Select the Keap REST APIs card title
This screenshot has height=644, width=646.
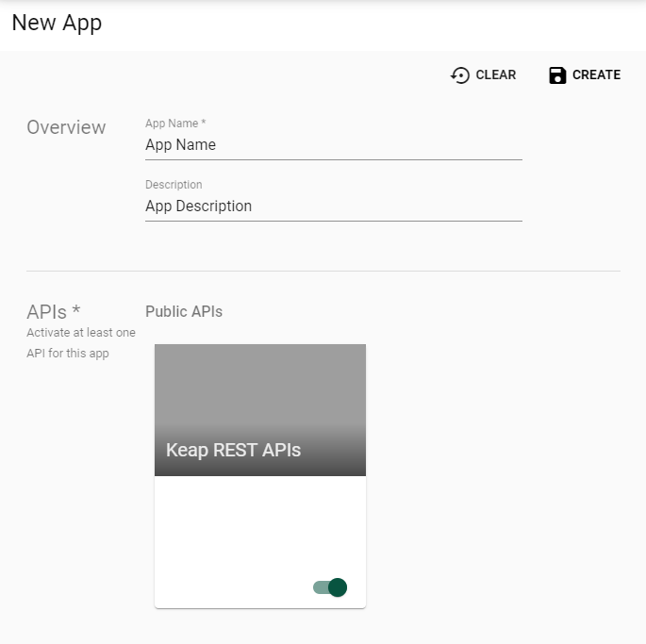233,450
